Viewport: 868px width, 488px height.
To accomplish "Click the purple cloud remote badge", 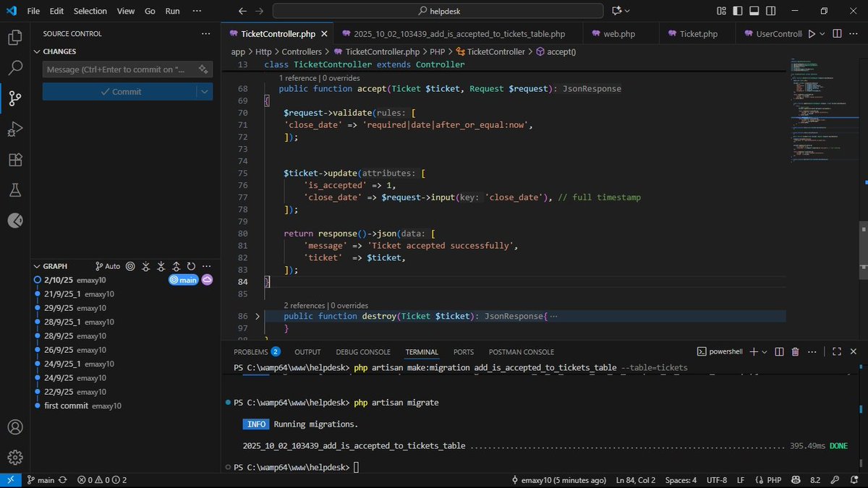I will (207, 280).
